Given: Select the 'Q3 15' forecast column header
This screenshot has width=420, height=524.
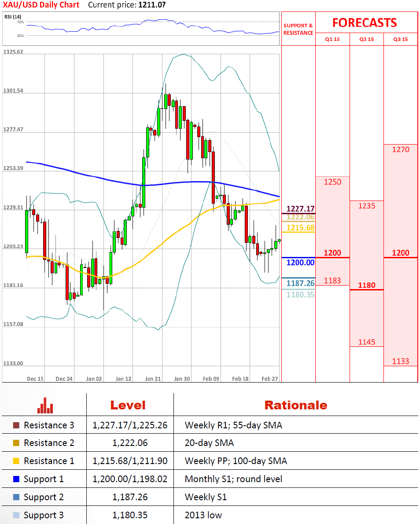Looking at the screenshot, I should pos(401,39).
